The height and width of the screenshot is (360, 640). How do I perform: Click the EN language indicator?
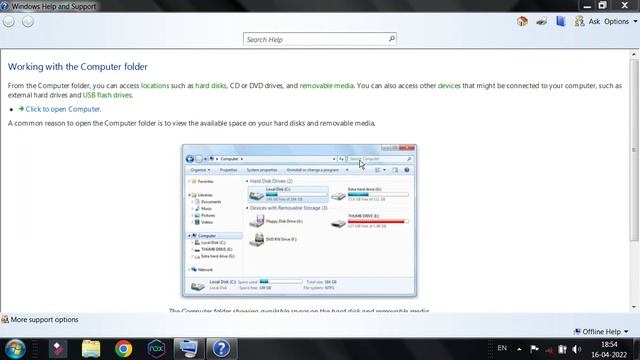[x=502, y=348]
